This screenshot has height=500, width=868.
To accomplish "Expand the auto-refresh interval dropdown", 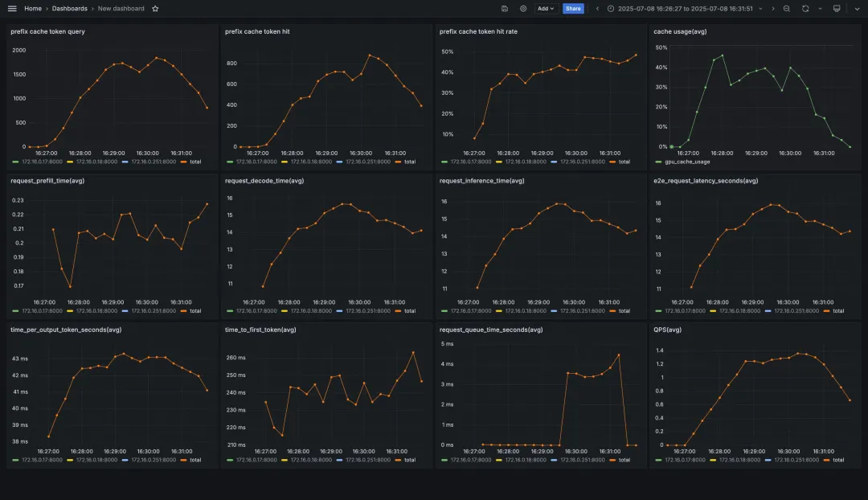I will [x=821, y=8].
